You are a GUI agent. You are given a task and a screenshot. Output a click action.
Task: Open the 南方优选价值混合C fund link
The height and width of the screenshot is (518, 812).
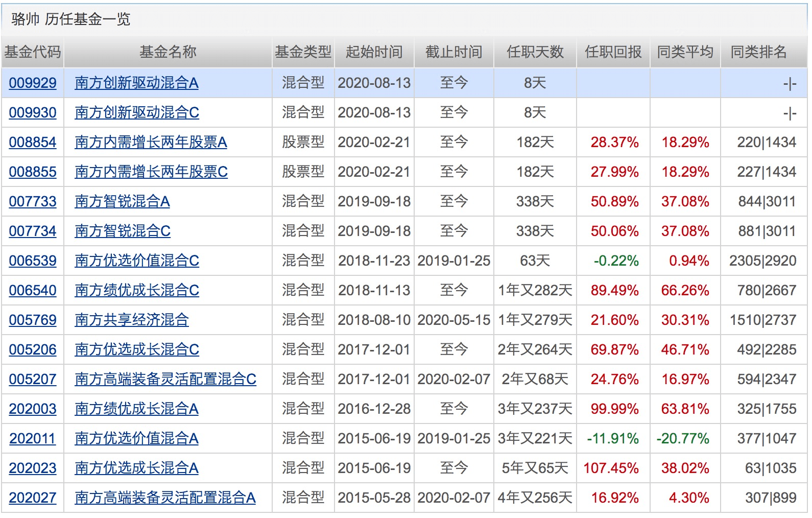pyautogui.click(x=137, y=261)
